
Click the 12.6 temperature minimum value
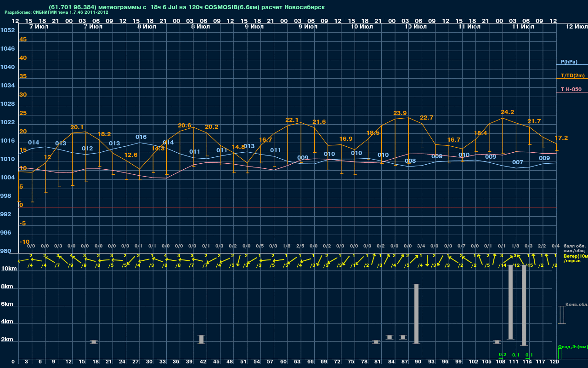pyautogui.click(x=131, y=155)
